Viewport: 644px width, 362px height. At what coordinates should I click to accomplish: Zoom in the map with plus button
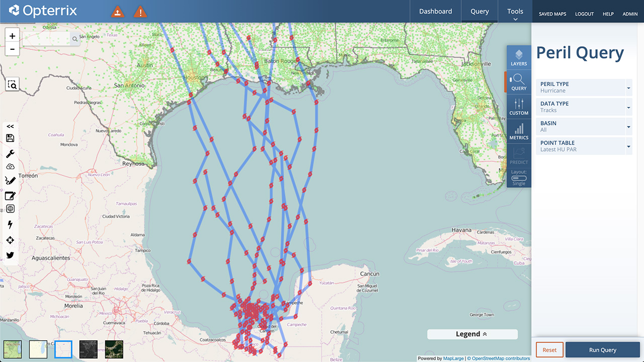[x=12, y=36]
